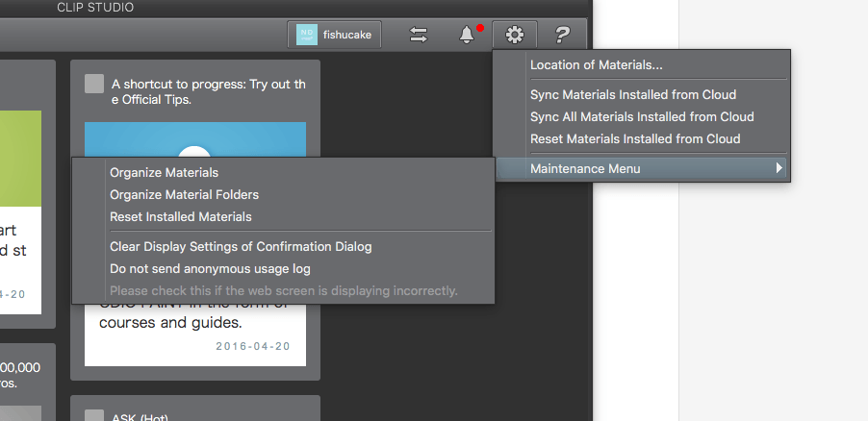The image size is (868, 421).
Task: Select Sync All Materials Installed from Cloud
Action: [641, 116]
